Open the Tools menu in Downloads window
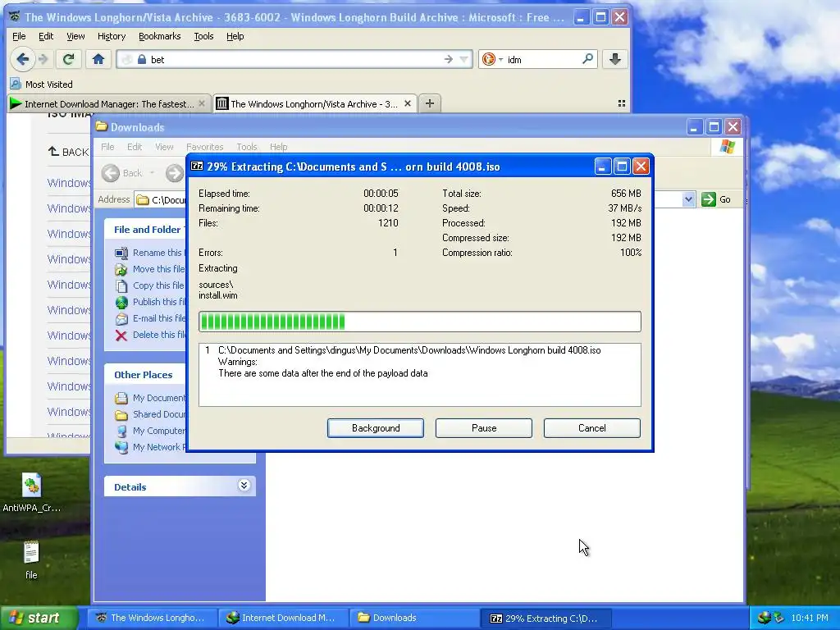The image size is (840, 630). 247,147
